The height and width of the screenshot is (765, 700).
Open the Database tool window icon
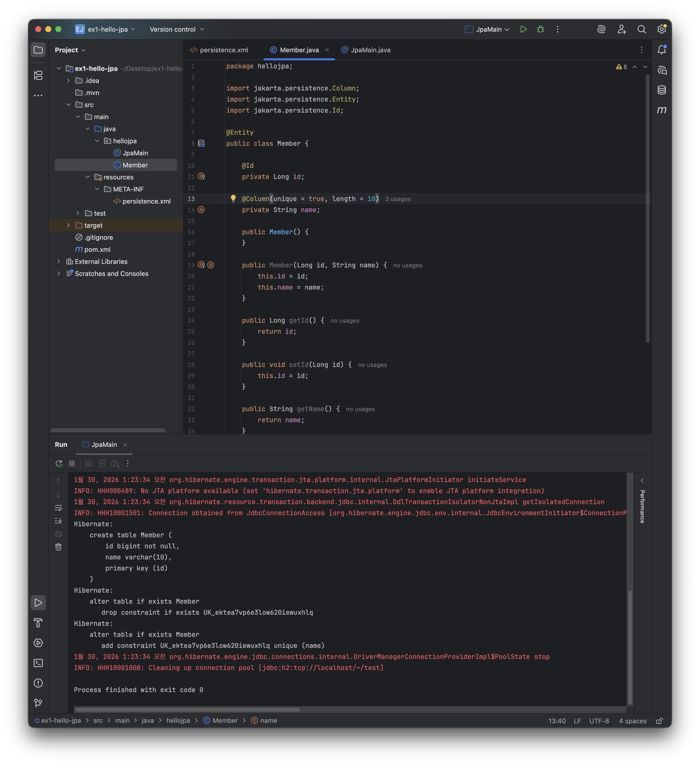[x=662, y=90]
